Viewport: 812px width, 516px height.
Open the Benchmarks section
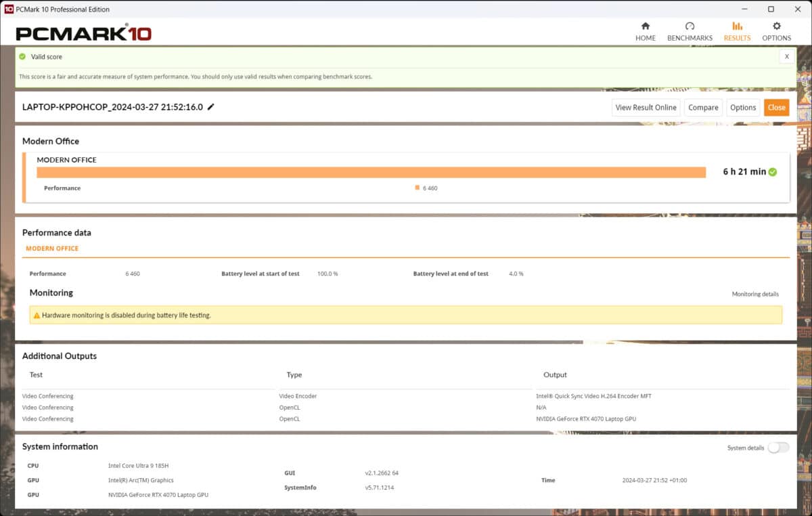click(x=690, y=31)
